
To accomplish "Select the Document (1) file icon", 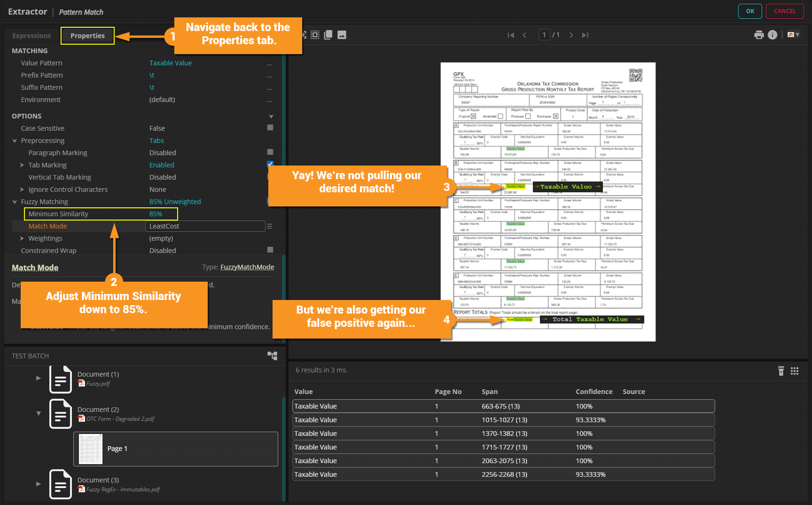I will (61, 379).
